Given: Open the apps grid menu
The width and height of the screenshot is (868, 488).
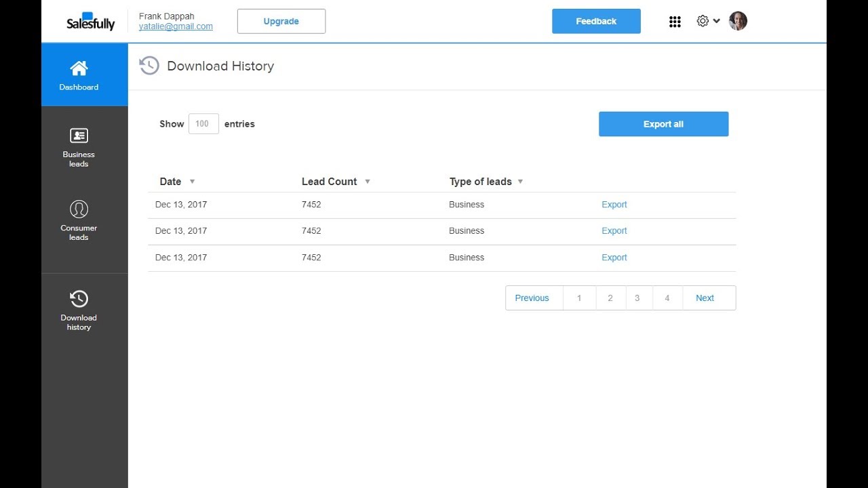Looking at the screenshot, I should 675,22.
